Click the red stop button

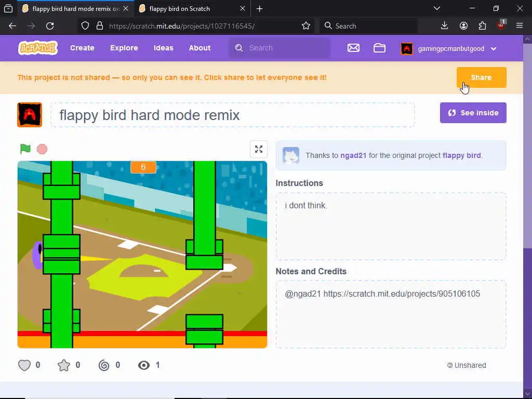tap(42, 149)
